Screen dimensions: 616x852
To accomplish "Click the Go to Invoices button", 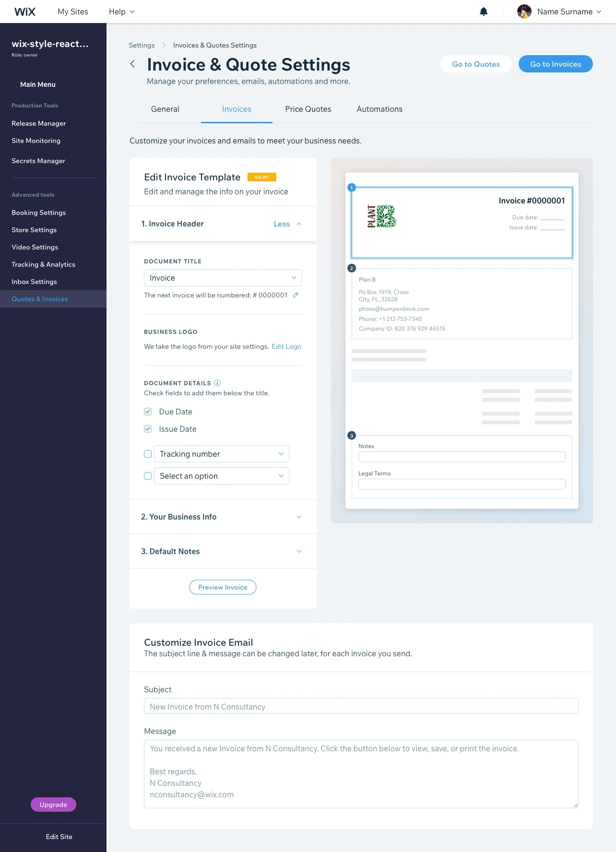I will coord(556,64).
